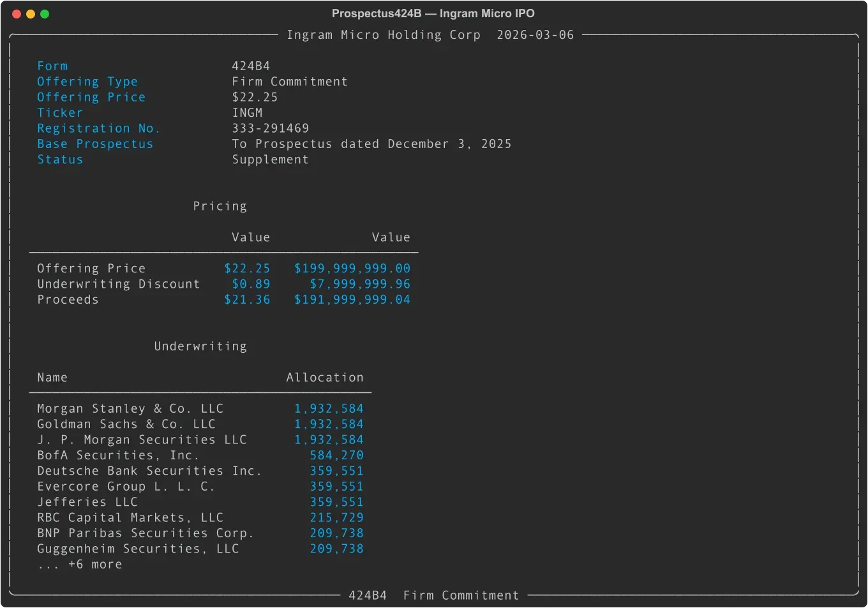
Task: Select the Jefferies LLC row
Action: coord(200,502)
